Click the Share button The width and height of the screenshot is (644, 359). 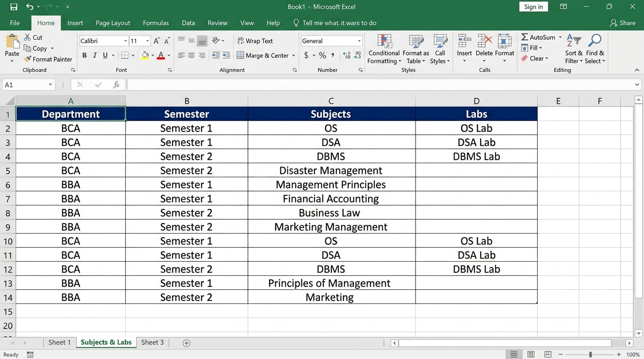pos(623,23)
